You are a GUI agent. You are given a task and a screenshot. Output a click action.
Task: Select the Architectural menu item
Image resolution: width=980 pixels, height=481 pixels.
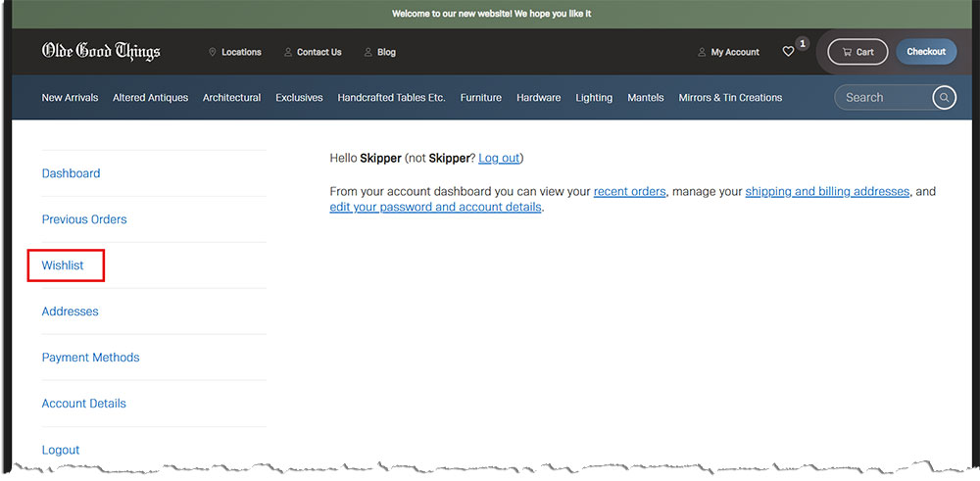click(232, 97)
